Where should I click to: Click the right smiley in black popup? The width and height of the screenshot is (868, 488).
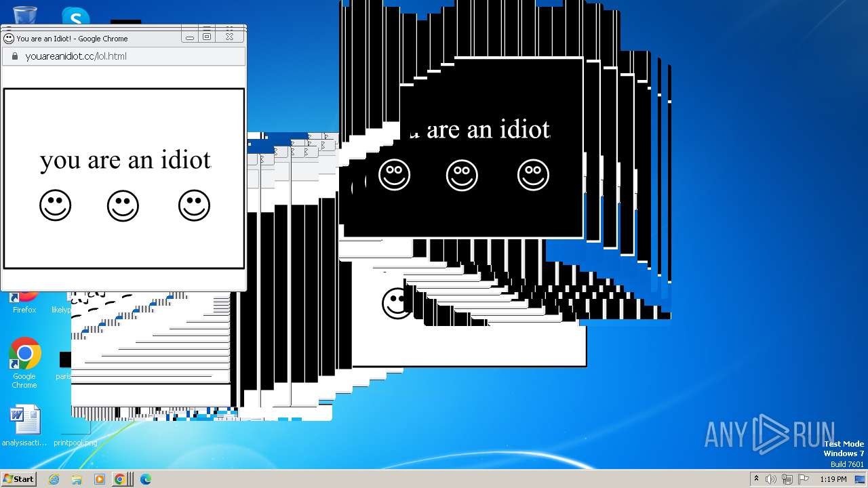pos(533,175)
